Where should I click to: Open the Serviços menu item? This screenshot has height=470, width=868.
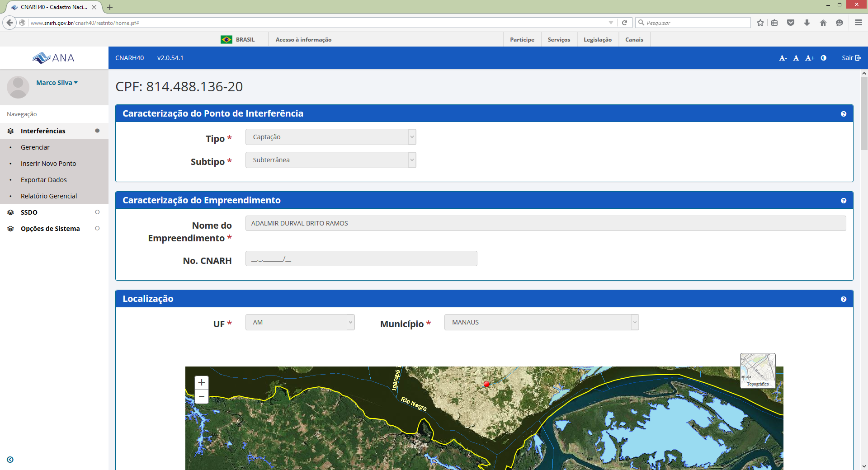pyautogui.click(x=559, y=40)
